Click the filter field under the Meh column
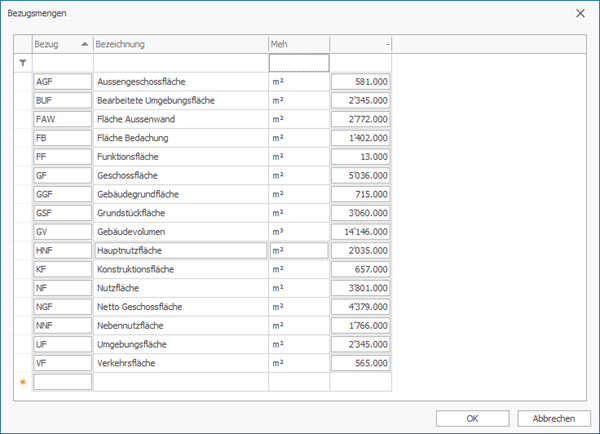Viewport: 600px width, 434px height. (299, 63)
